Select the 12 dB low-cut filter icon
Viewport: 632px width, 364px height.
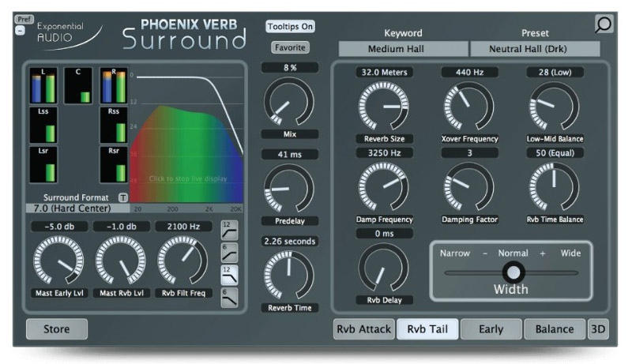point(229,230)
